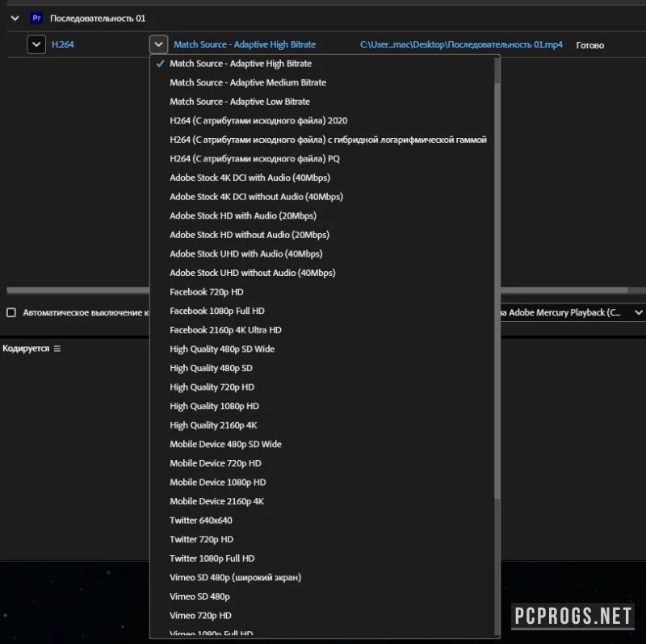Select Mobile Device 480p SD Wide

[x=322, y=444]
